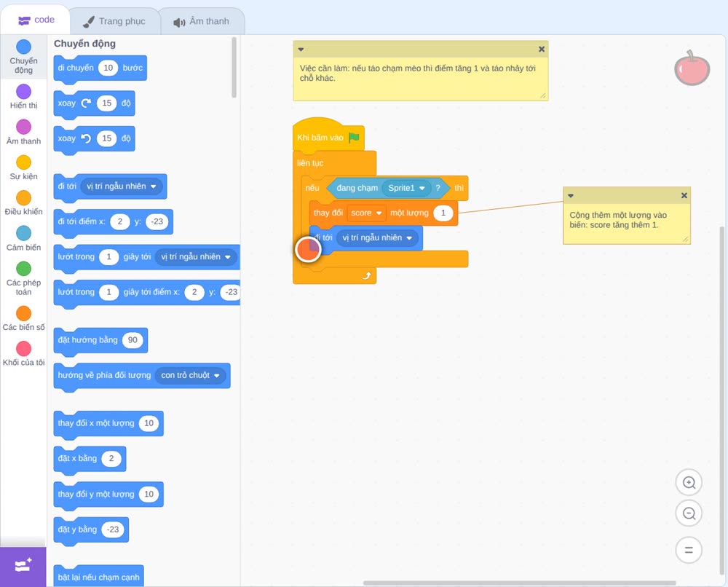Viewport: 728px width, 587px height.
Task: Click the 'Chuyển động' palette heading
Action: 84,44
